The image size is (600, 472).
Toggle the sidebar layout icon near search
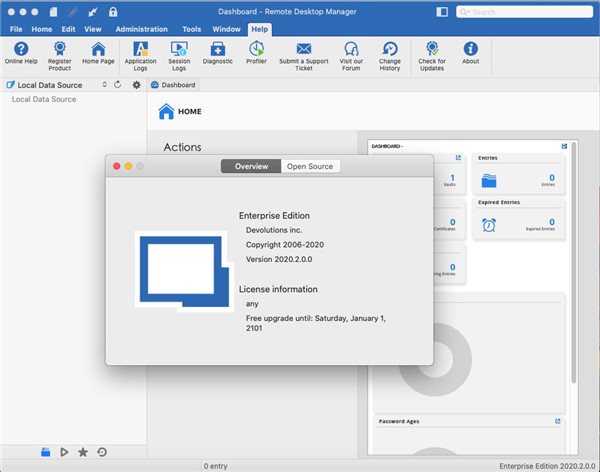click(x=442, y=12)
